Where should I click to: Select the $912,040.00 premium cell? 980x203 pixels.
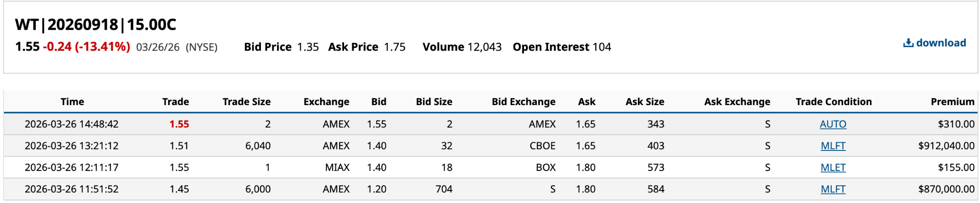[946, 146]
